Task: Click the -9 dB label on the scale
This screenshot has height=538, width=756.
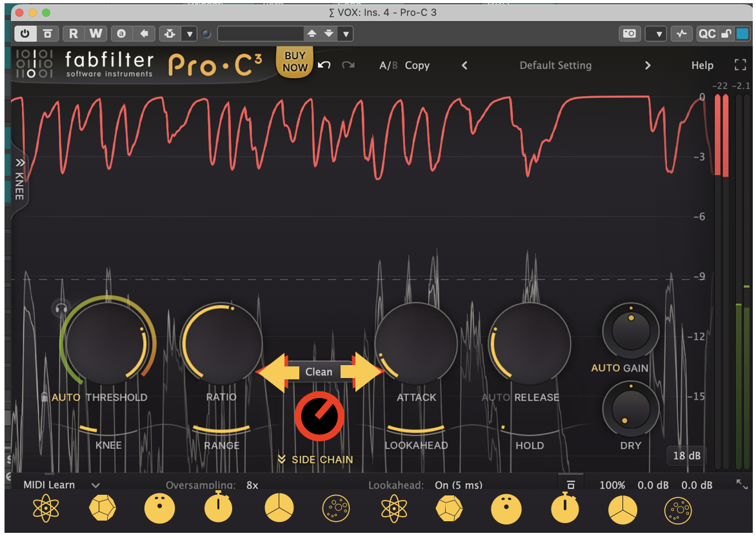Action: [x=699, y=277]
